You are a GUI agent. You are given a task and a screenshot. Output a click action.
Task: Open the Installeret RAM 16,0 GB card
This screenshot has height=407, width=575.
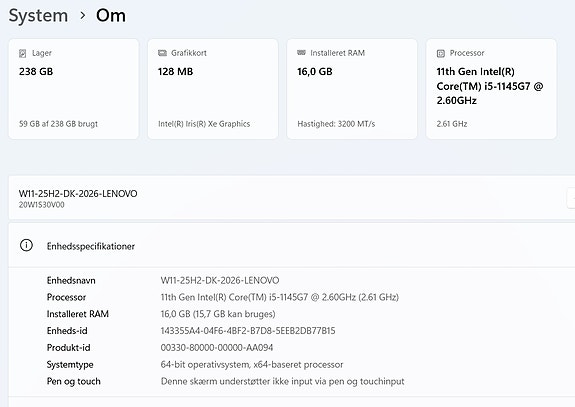352,89
